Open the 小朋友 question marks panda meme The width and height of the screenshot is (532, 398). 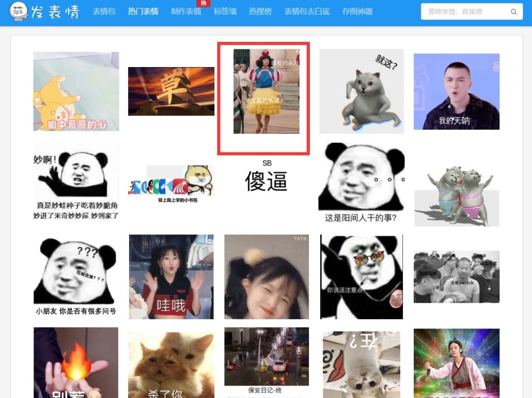(76, 275)
